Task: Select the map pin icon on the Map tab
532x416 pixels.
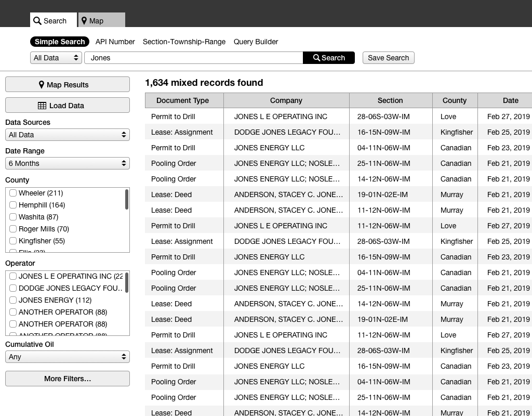Action: pyautogui.click(x=84, y=20)
